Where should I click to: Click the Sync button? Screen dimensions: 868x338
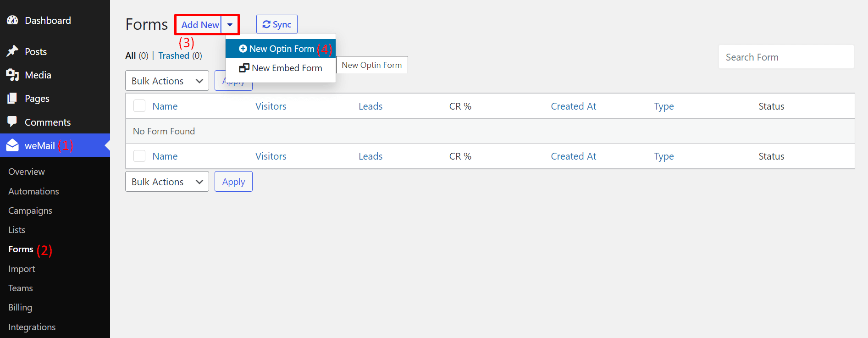click(277, 24)
